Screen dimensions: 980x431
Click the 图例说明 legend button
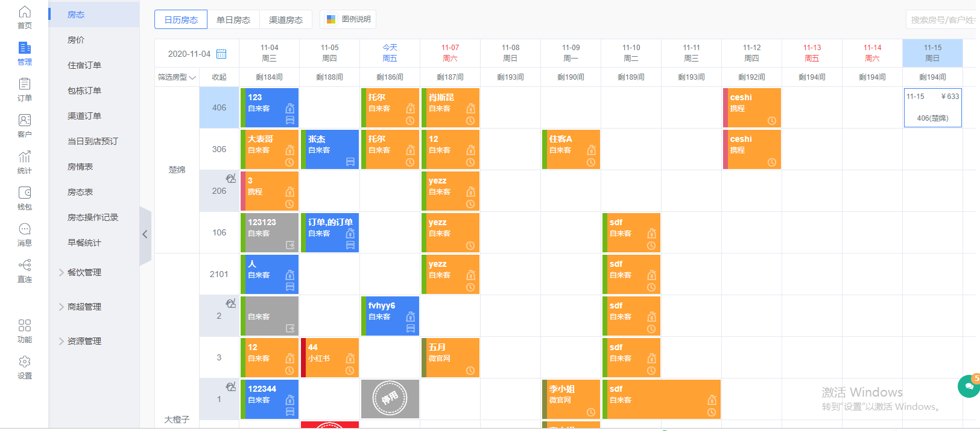(x=349, y=19)
